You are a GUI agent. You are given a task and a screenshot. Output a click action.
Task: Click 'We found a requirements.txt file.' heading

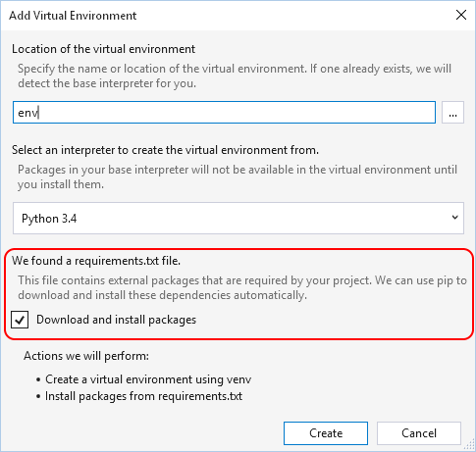[x=96, y=261]
